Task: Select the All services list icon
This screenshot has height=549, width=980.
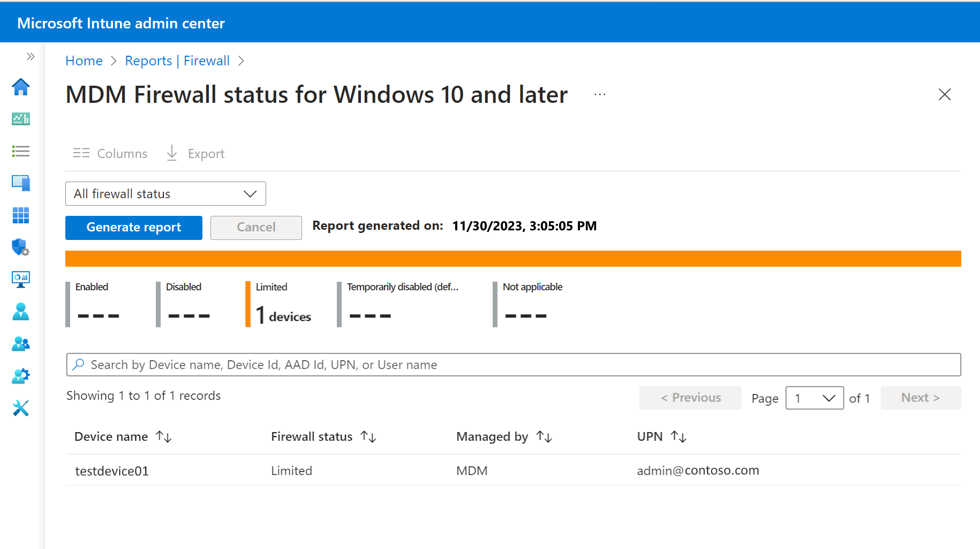Action: (x=20, y=151)
